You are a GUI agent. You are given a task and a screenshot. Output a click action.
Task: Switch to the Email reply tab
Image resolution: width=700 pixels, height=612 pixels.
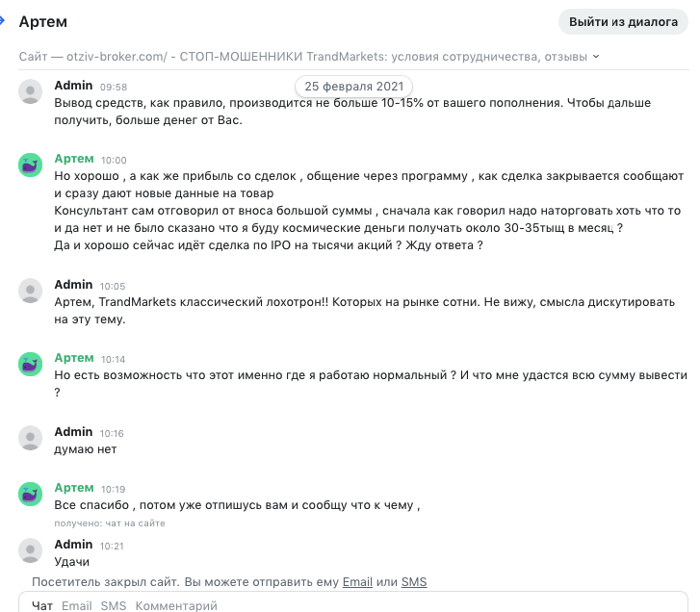[x=77, y=606]
